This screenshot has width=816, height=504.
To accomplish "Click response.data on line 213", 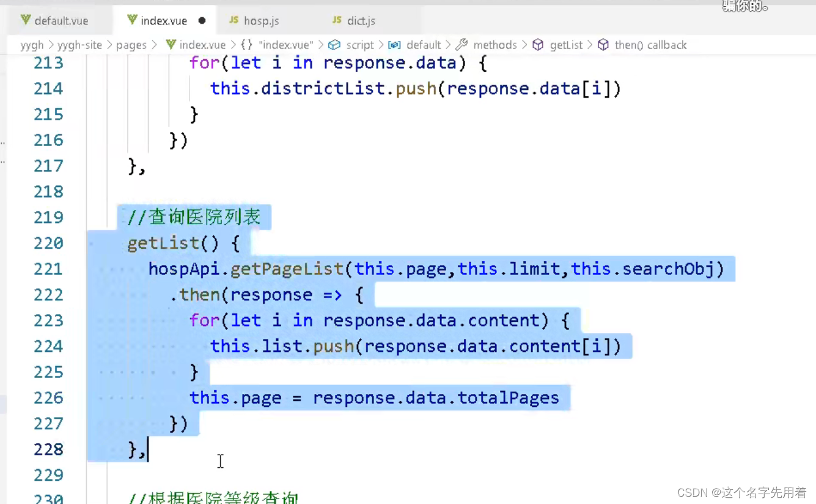I will pyautogui.click(x=390, y=63).
